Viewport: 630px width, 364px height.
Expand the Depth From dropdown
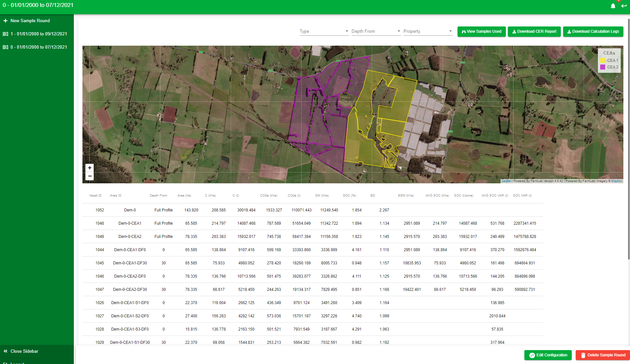click(x=376, y=31)
